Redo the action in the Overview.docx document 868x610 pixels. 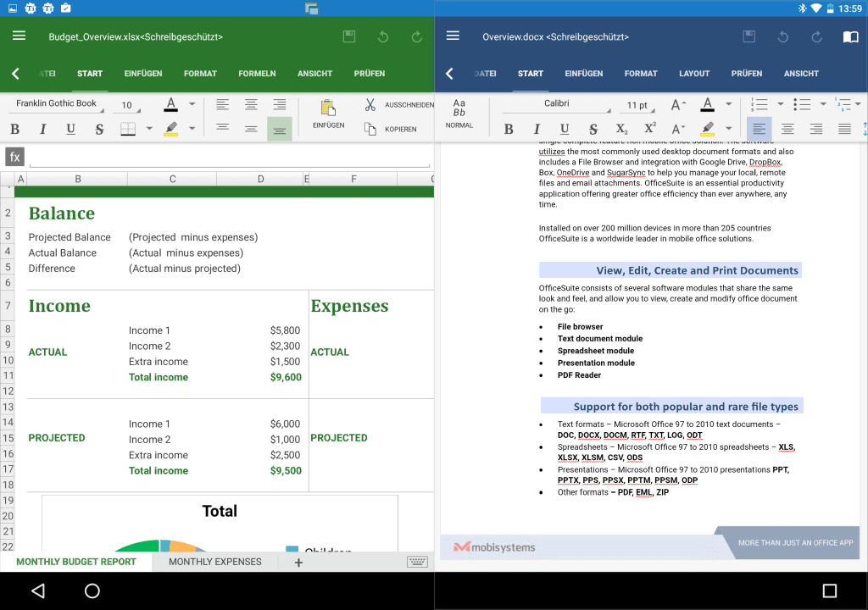click(816, 36)
